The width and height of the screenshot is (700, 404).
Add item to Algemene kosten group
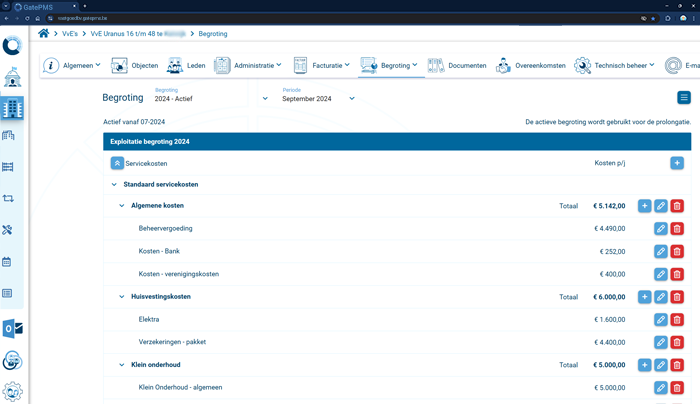click(644, 206)
